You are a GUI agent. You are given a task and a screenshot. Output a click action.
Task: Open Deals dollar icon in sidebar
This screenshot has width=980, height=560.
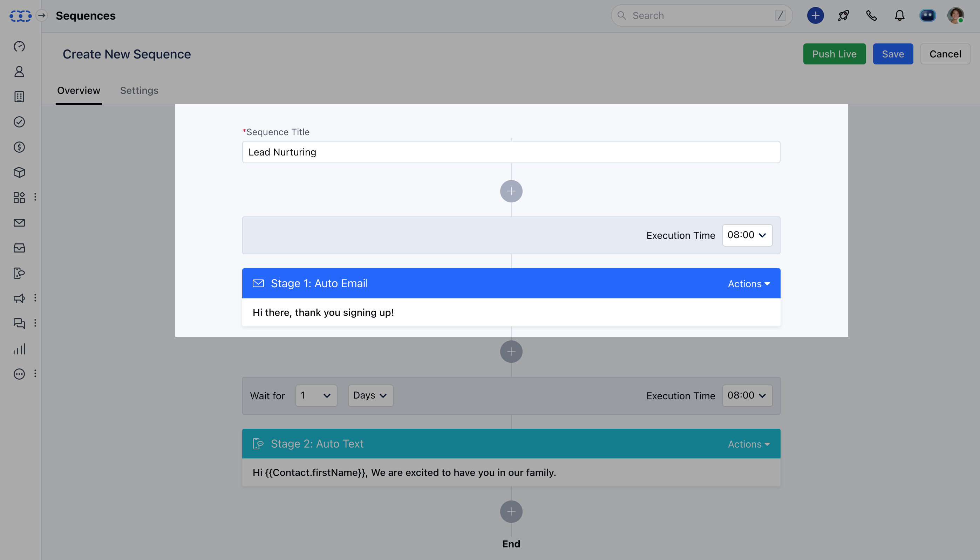pos(19,147)
